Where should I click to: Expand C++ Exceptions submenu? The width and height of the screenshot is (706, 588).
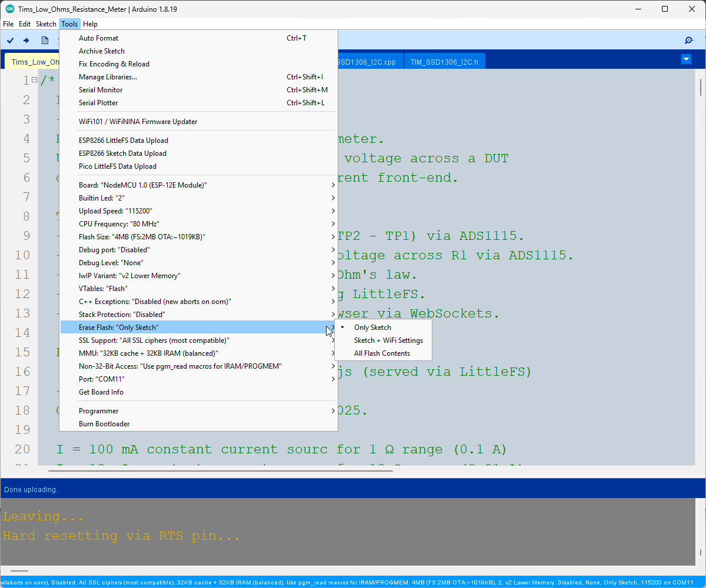click(199, 302)
